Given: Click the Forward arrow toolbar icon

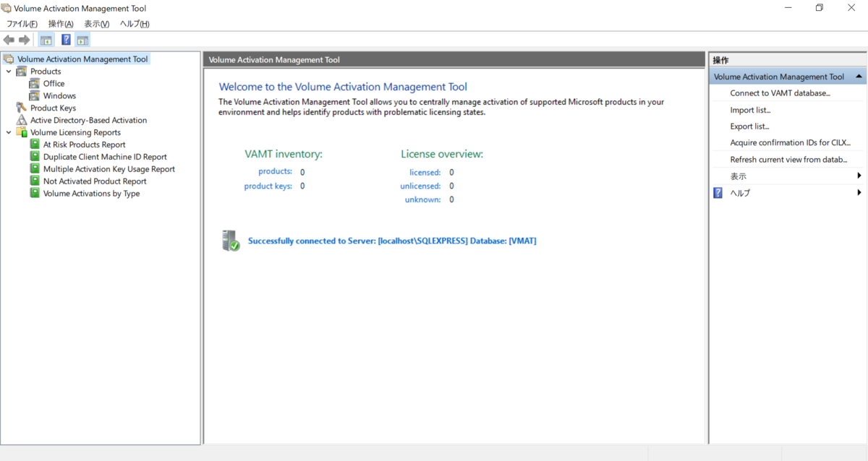Looking at the screenshot, I should click(24, 40).
